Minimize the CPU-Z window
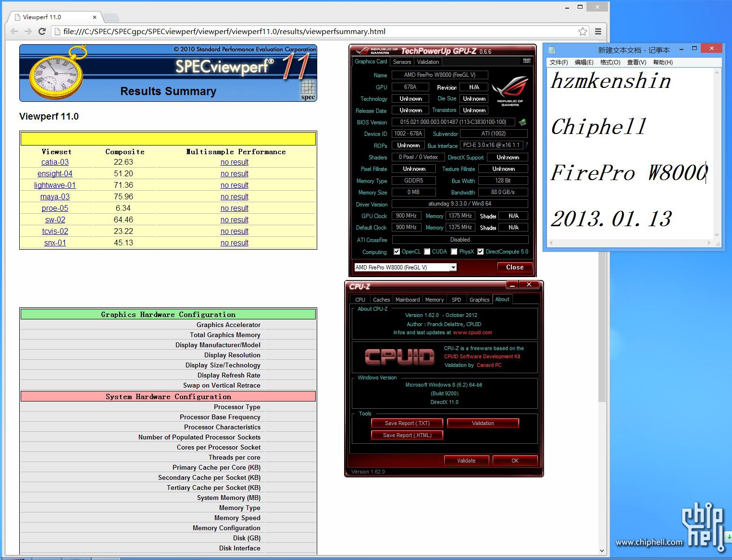 [x=512, y=285]
